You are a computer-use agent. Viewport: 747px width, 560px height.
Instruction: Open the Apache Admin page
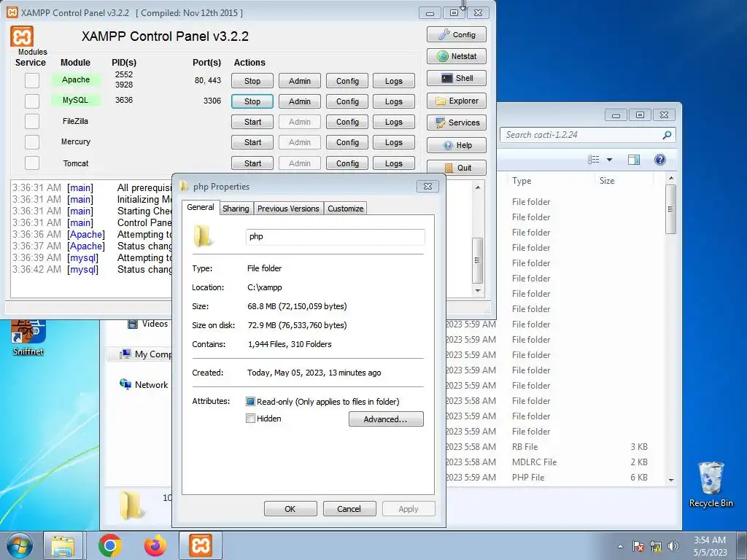(x=300, y=81)
